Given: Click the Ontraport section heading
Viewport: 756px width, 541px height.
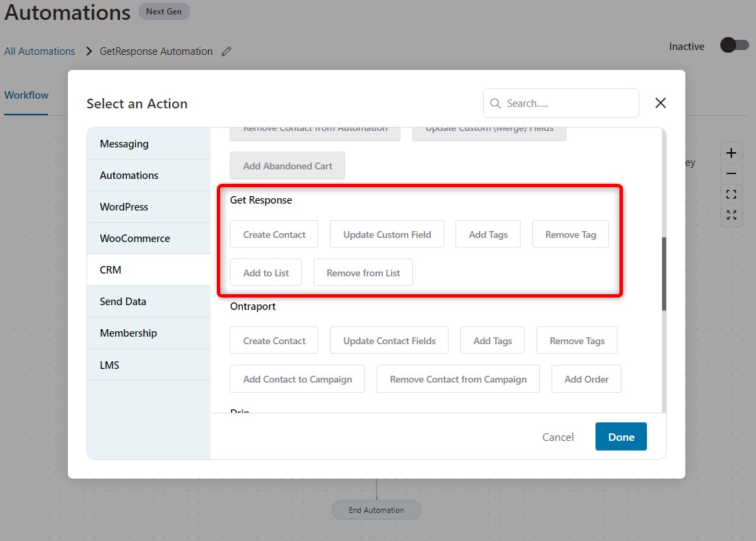Looking at the screenshot, I should tap(252, 306).
